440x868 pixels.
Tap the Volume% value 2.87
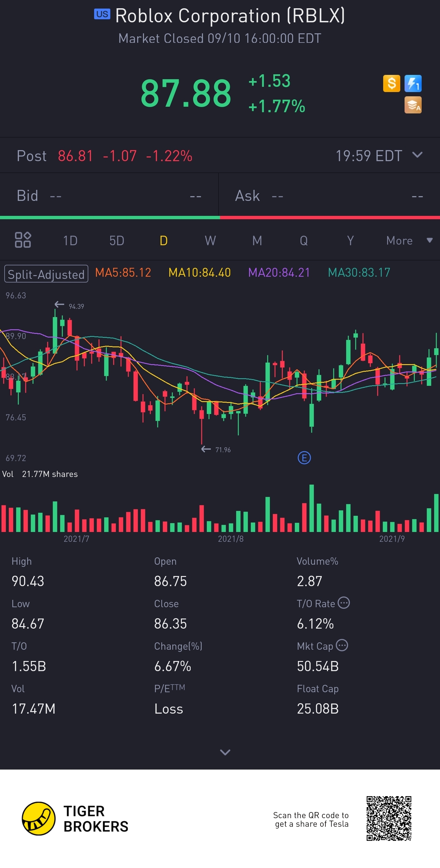[x=310, y=581]
